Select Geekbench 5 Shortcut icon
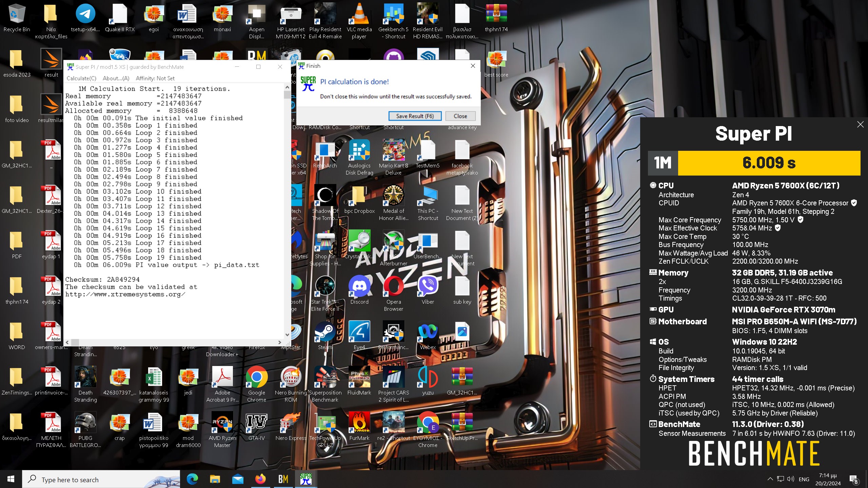 [393, 21]
